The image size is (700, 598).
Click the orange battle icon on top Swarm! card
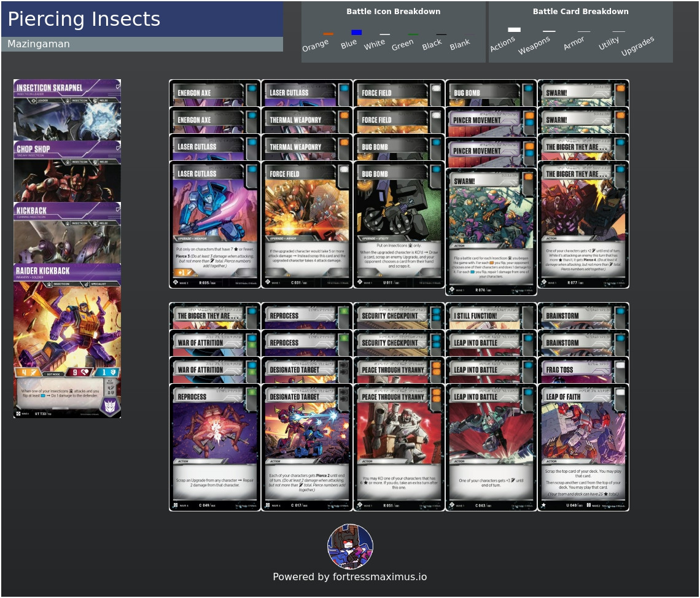(621, 88)
